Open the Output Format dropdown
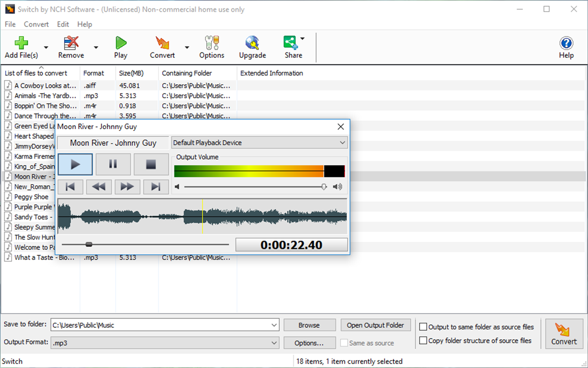The image size is (588, 368). coord(274,342)
